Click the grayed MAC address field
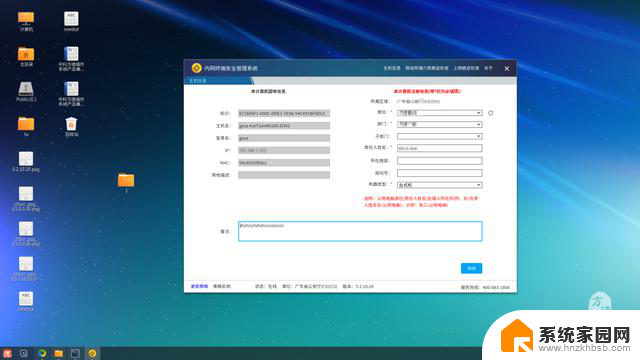The image size is (640, 360). pyautogui.click(x=284, y=162)
